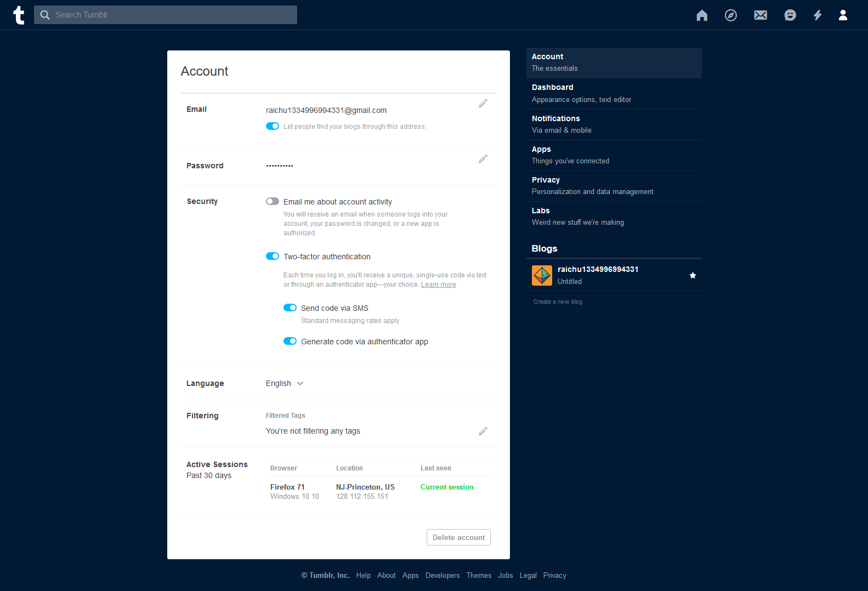
Task: Click the Blogs section heading
Action: pos(544,248)
